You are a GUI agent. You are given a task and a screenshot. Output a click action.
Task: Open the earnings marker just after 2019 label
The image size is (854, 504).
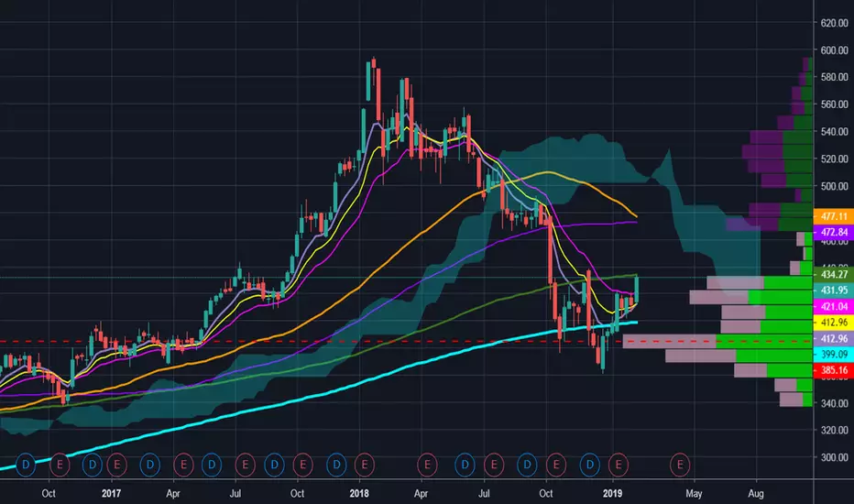pyautogui.click(x=619, y=465)
